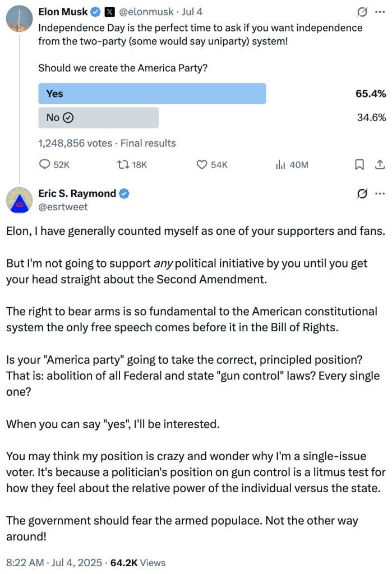The width and height of the screenshot is (392, 574).
Task: Click the Yes poll result bar at 65.4%
Action: (151, 93)
